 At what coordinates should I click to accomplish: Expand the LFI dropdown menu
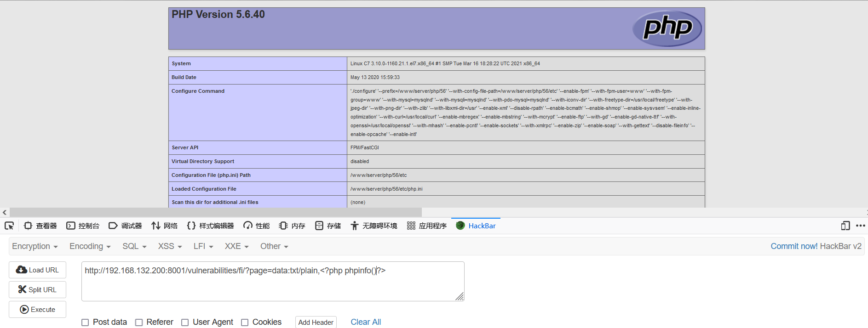point(203,246)
